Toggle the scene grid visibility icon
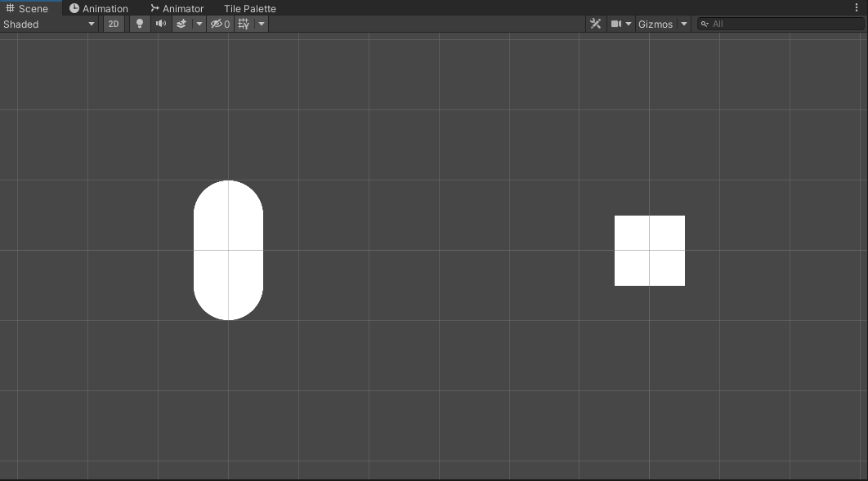The width and height of the screenshot is (868, 481). click(x=243, y=24)
